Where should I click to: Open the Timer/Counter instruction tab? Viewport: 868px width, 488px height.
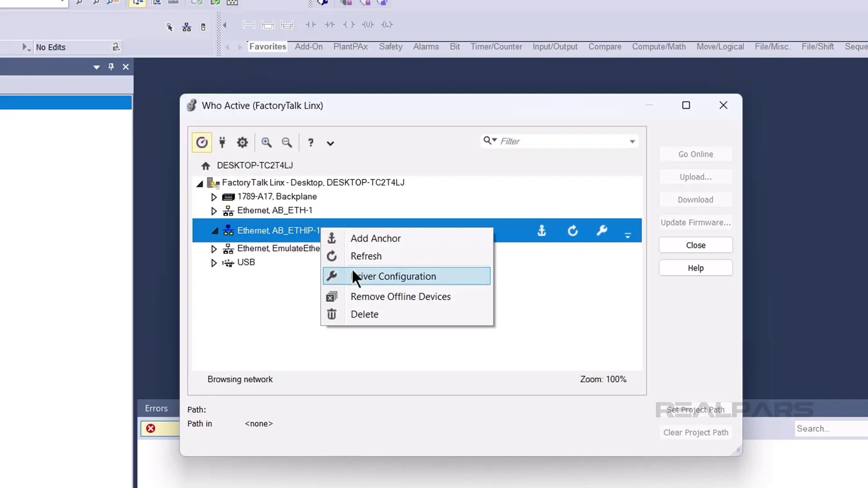tap(496, 47)
